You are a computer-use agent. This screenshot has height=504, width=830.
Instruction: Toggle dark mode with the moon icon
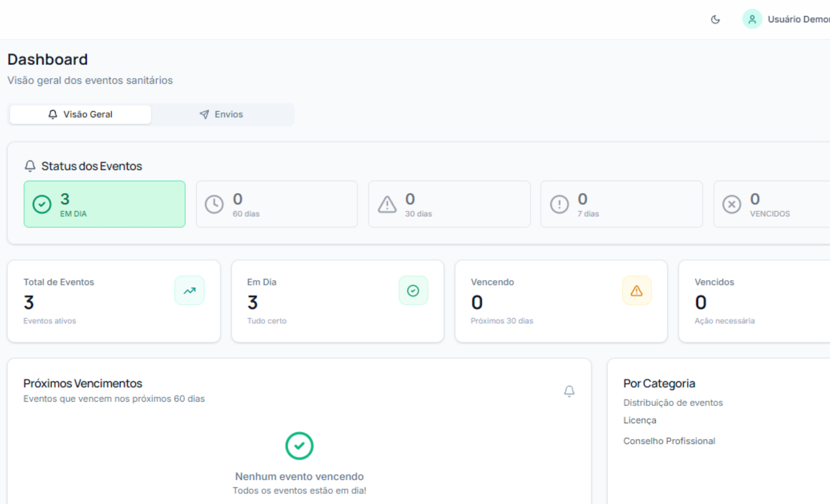[716, 20]
